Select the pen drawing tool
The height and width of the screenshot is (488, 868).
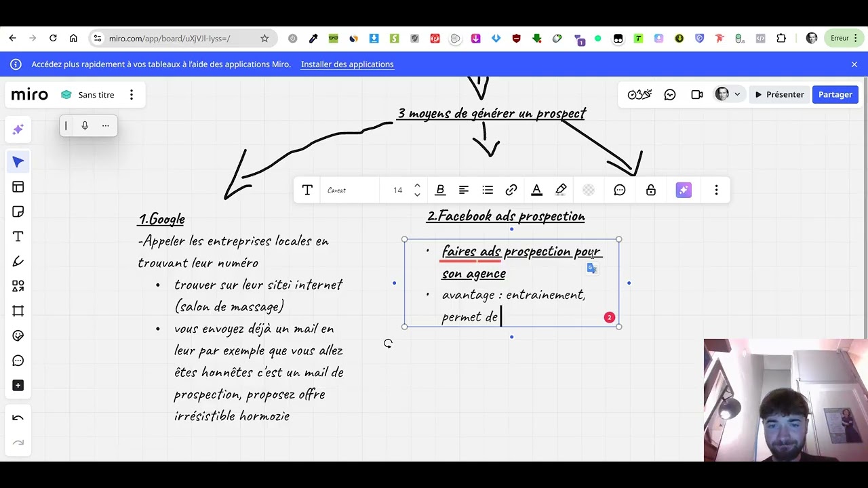pyautogui.click(x=18, y=262)
